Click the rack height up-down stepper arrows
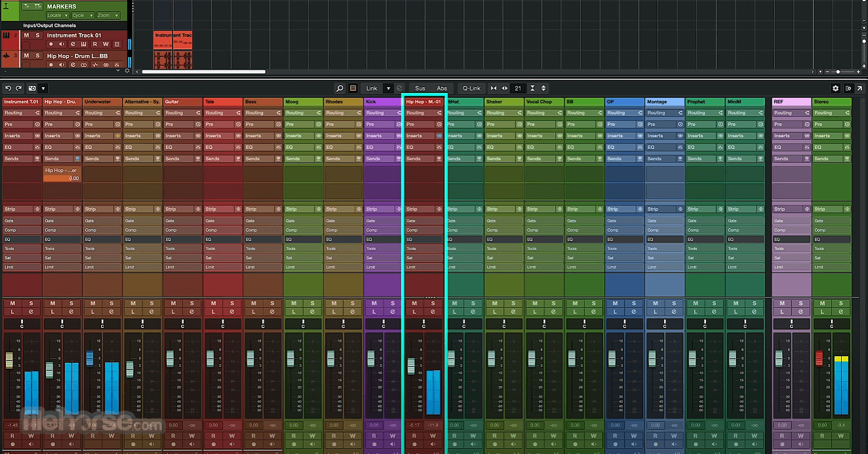Viewport: 868px width, 454px height. 543,88
